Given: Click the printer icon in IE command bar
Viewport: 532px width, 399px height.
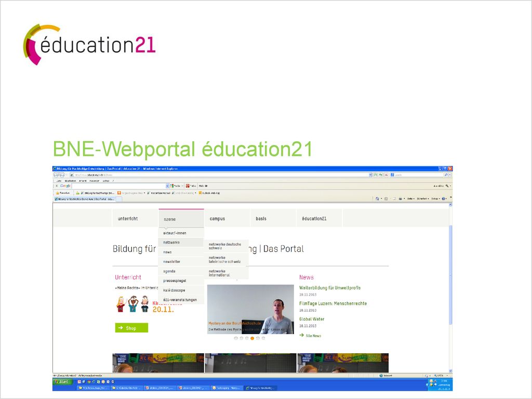Looking at the screenshot, I should (x=401, y=199).
